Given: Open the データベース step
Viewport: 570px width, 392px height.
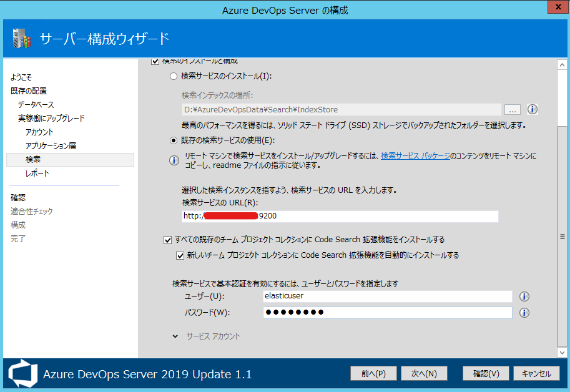Looking at the screenshot, I should [x=36, y=105].
